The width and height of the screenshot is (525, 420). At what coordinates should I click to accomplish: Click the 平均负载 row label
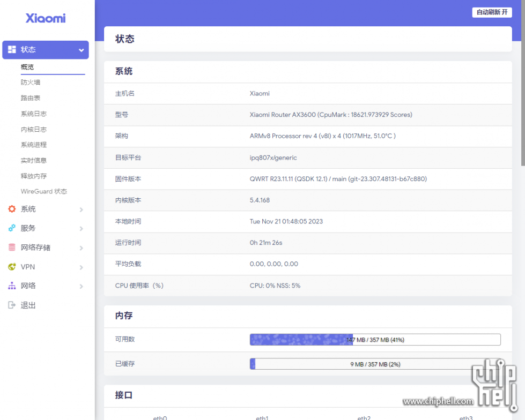(128, 264)
